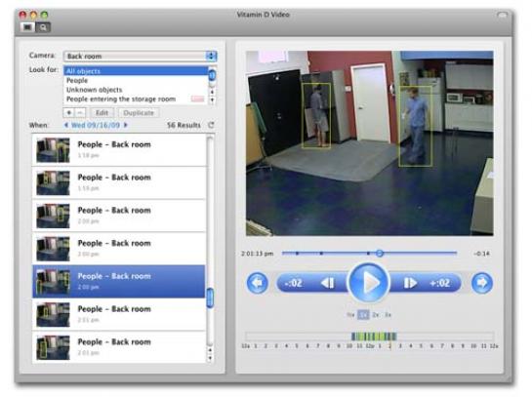Viewport: 532px width, 397px height.
Task: Skip ahead with the +:02 button
Action: pos(439,283)
